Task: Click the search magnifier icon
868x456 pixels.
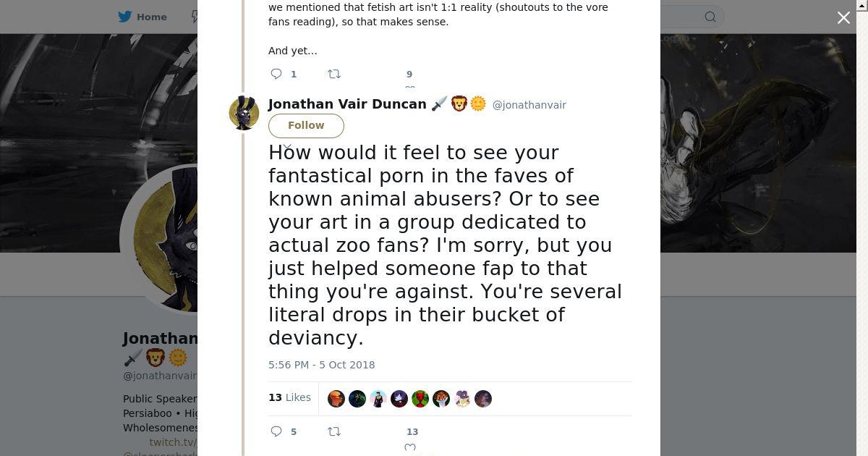Action: [x=710, y=17]
